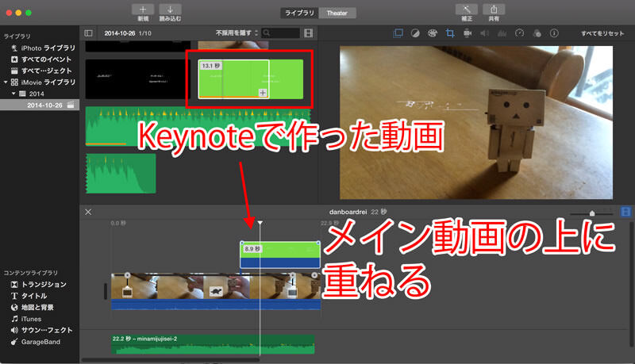Click the plus button on green clip

click(263, 93)
